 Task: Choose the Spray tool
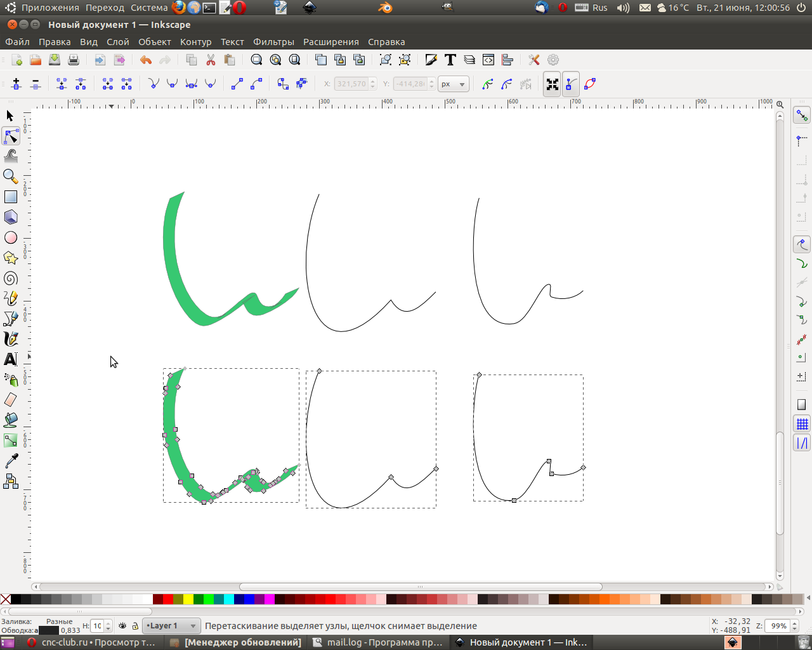click(x=10, y=380)
